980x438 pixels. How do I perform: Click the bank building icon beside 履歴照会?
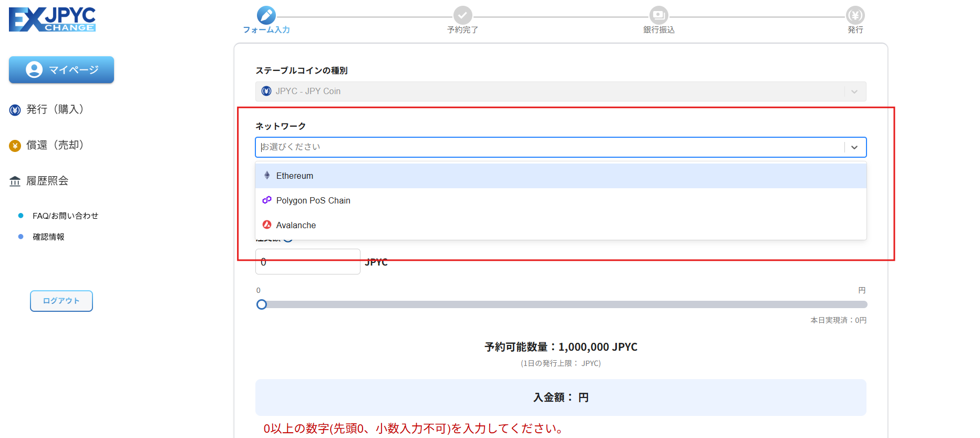pyautogui.click(x=15, y=181)
